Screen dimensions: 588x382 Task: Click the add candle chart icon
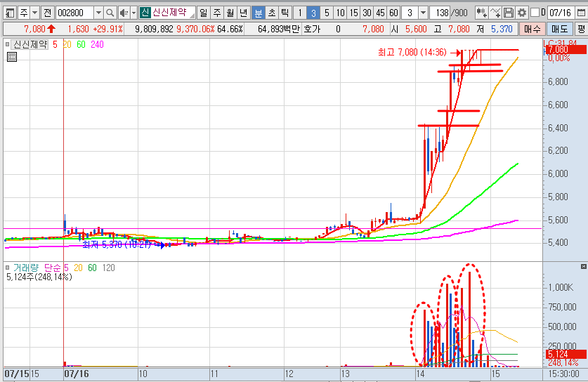click(481, 13)
